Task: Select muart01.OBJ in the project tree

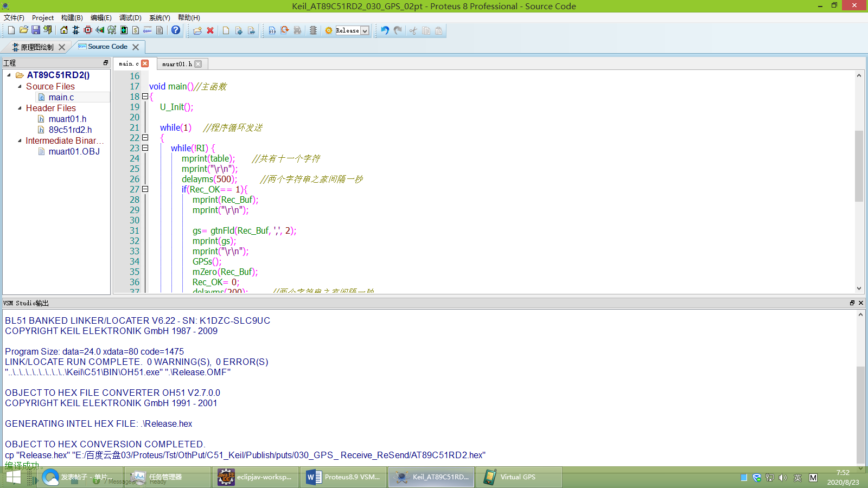Action: pos(74,151)
